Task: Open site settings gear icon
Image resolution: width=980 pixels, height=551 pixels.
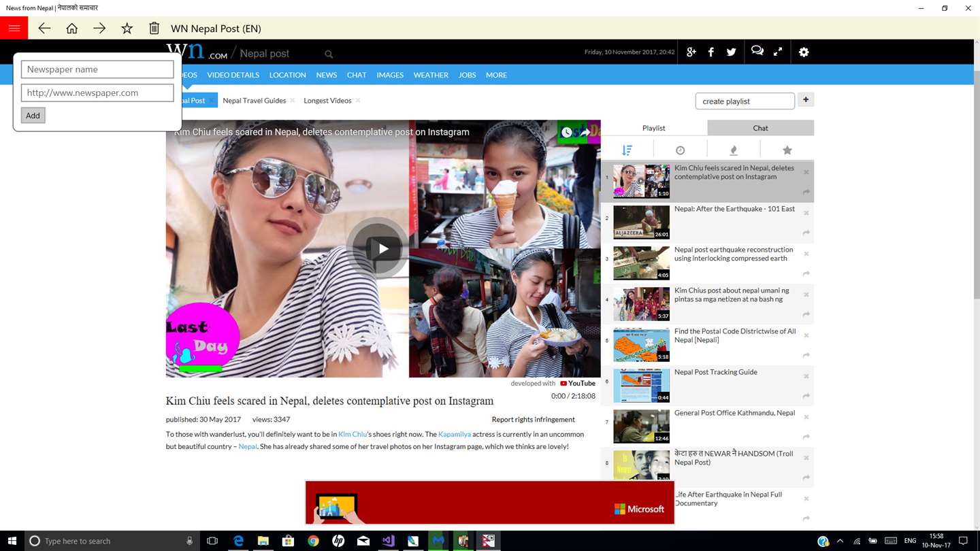Action: 804,52
